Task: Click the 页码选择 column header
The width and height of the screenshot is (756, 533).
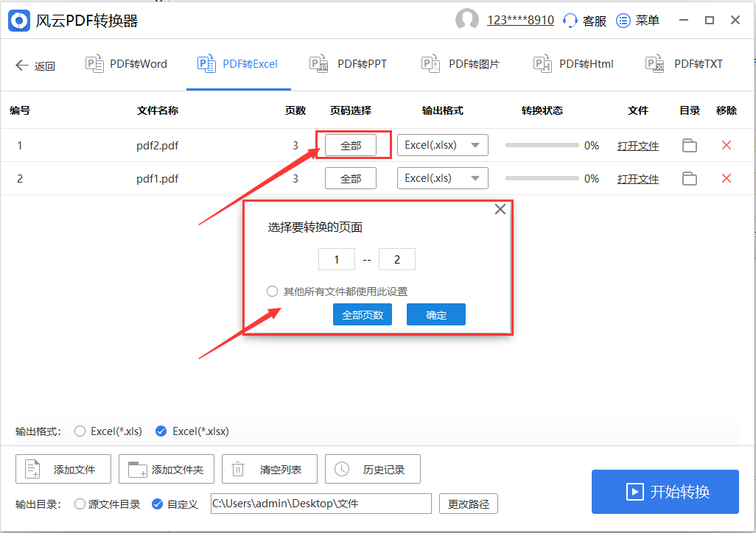Action: tap(351, 111)
